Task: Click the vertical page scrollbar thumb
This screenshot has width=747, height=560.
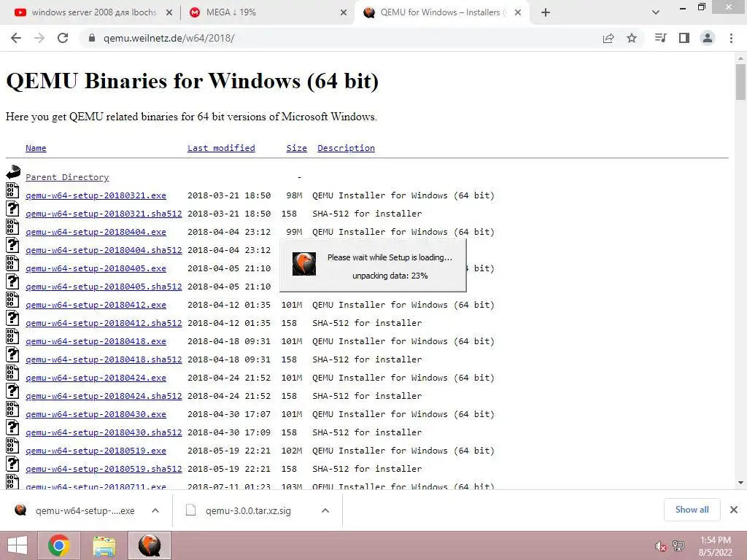Action: (740, 82)
